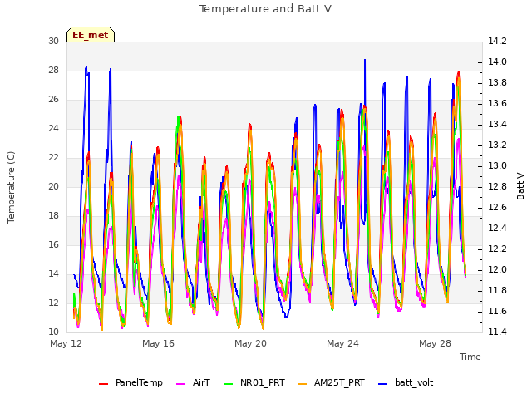Click the 10 temperature tick label
Image resolution: width=532 pixels, height=399 pixels.
53,332
